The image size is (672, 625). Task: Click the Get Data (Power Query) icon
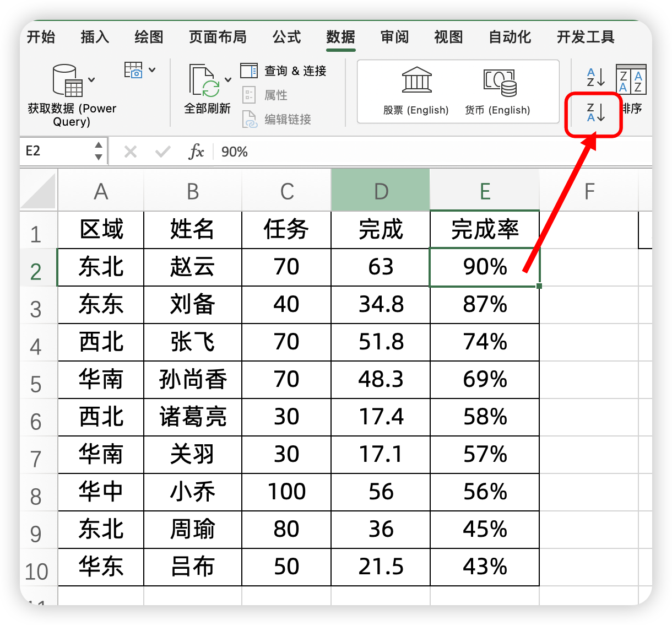click(67, 80)
